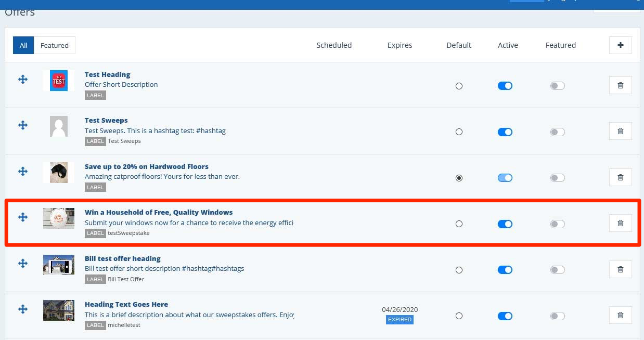Select Default radio for Bill test offer
Viewport: 644px width, 340px height.
pos(459,270)
